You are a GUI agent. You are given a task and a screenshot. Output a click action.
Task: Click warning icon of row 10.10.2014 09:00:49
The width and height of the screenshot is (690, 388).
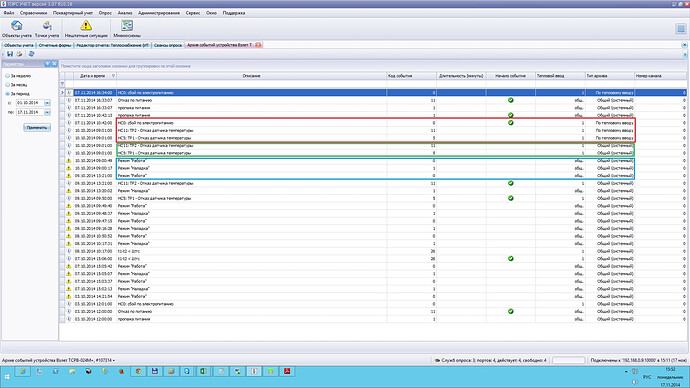(x=69, y=161)
